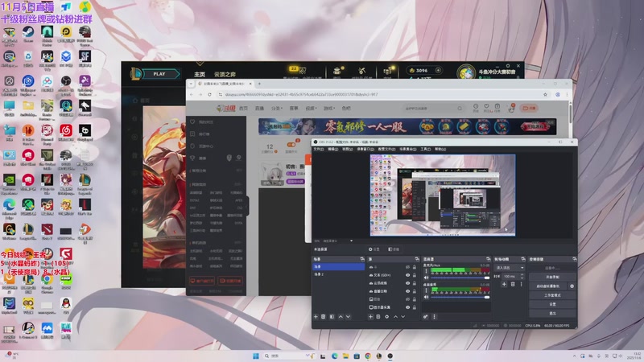Screen dimensions: 644x362
Task: Toggle lock on 文本 (GDI+) source
Action: point(414,275)
